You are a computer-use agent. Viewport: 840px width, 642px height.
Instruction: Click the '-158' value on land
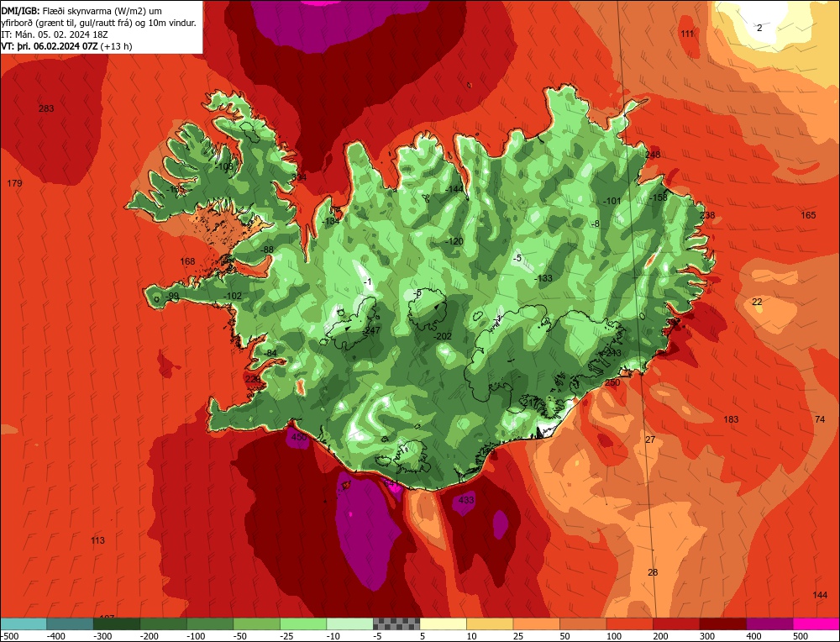coord(658,197)
